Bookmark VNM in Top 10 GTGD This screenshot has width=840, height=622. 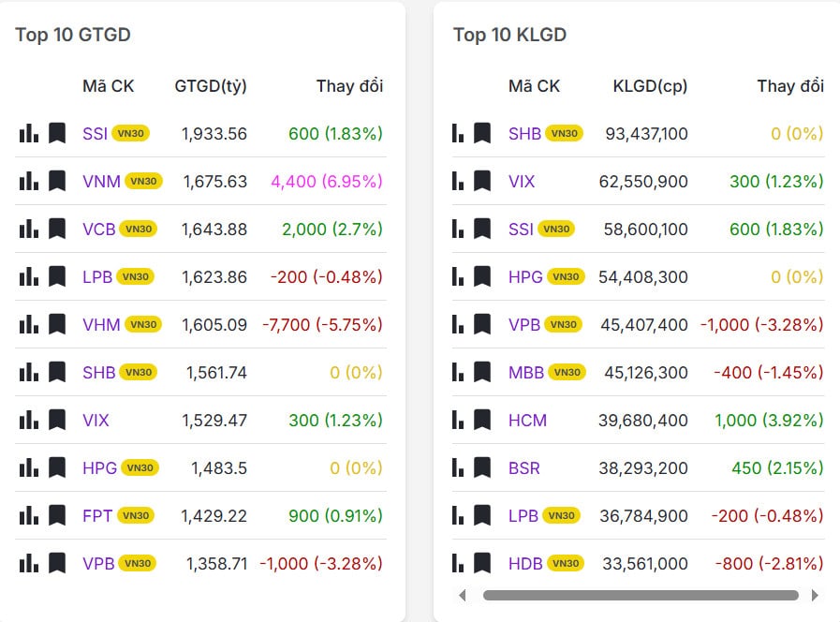coord(57,182)
